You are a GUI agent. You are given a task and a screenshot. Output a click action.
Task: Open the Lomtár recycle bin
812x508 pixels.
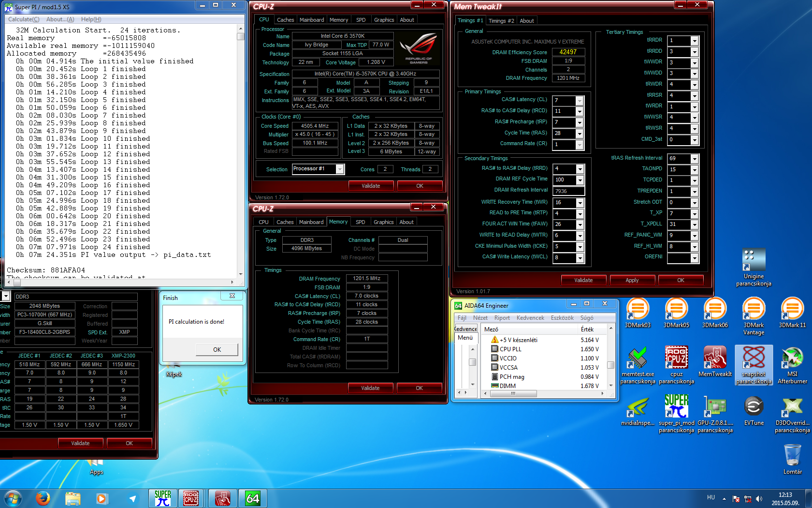pos(792,459)
